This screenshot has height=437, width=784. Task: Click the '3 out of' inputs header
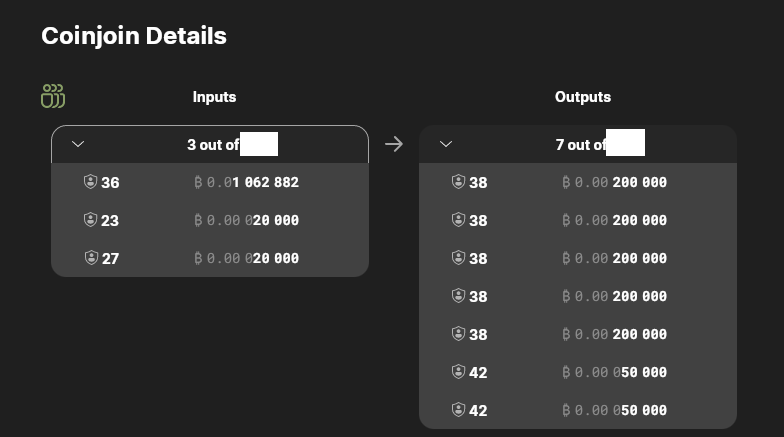(x=210, y=144)
